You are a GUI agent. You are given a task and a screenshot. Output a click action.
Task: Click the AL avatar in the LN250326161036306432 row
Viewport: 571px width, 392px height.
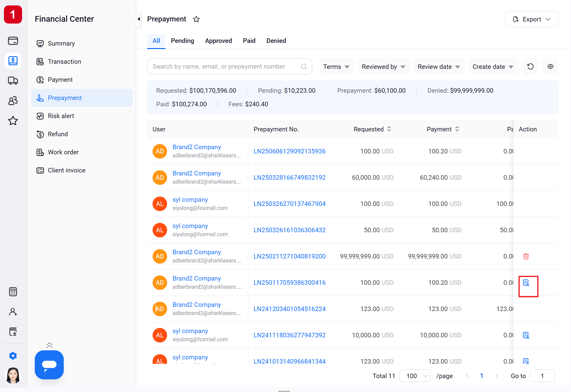coord(160,230)
